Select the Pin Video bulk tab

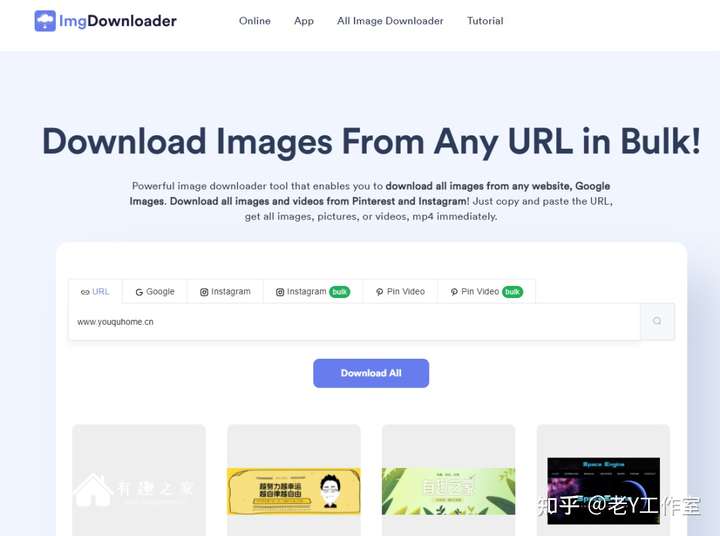click(x=486, y=292)
